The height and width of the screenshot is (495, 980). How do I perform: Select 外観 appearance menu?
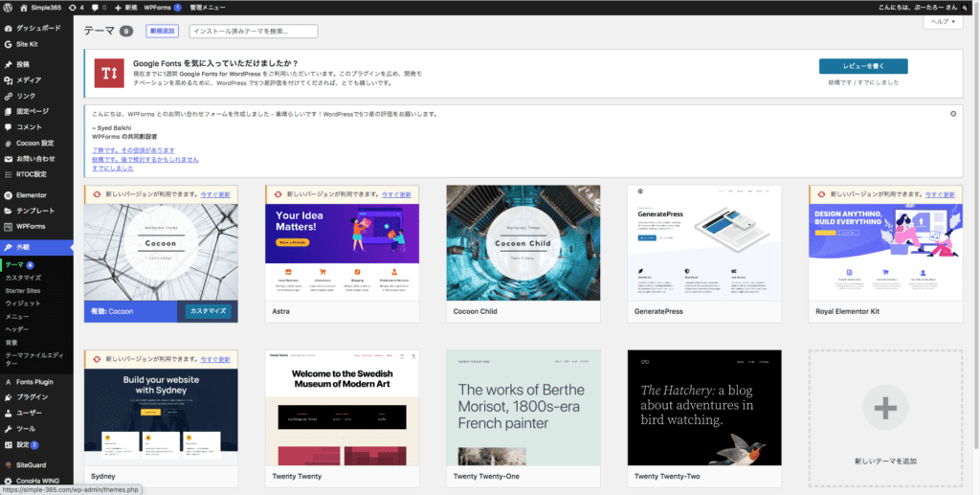pos(37,247)
